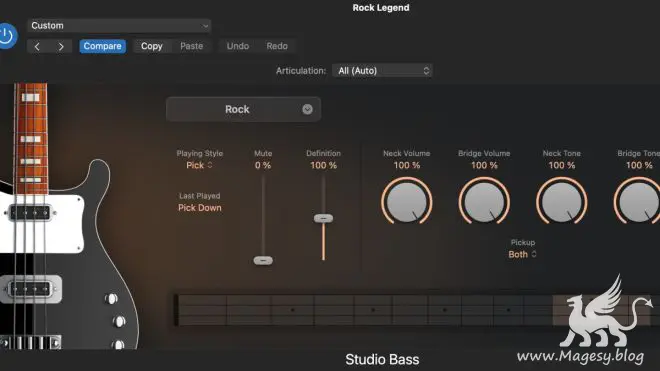Go to previous preset arrow
Viewport: 660px width, 371px height.
[x=37, y=46]
